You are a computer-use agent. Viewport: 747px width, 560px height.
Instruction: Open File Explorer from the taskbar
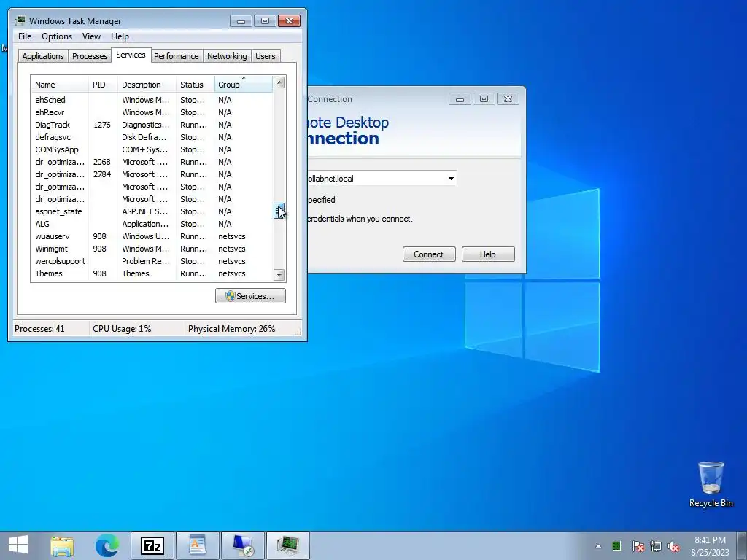(x=63, y=545)
